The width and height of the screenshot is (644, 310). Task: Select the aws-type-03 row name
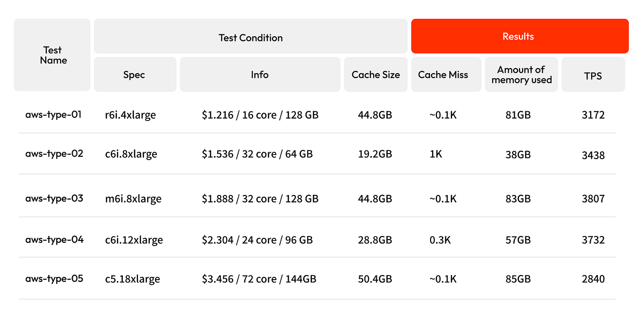point(54,198)
